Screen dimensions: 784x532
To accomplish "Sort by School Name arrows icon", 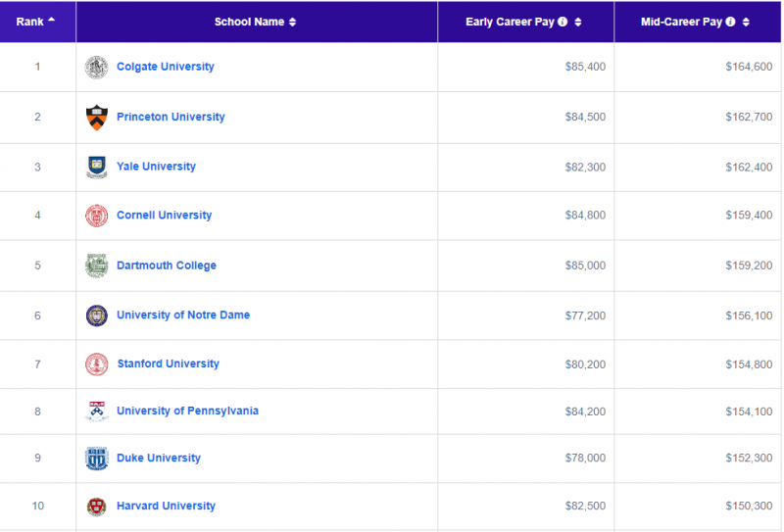I will coord(292,22).
